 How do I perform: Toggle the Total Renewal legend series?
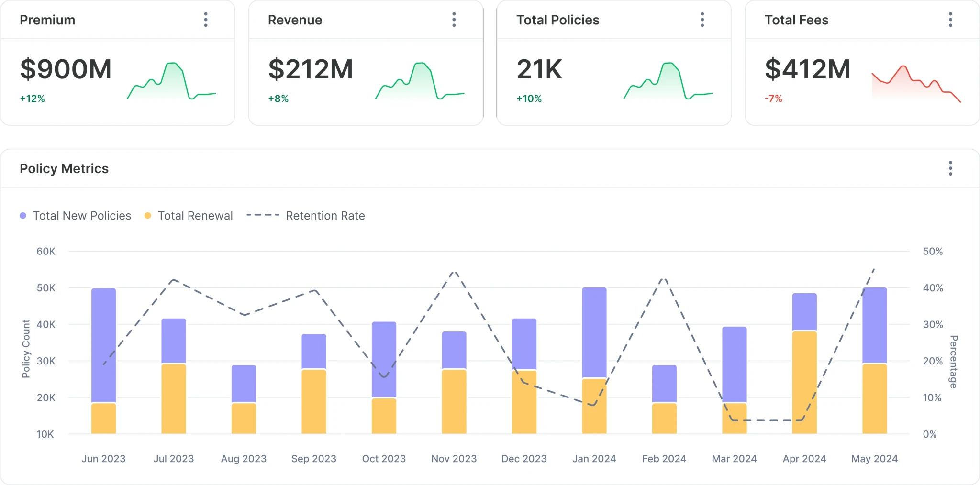(189, 216)
